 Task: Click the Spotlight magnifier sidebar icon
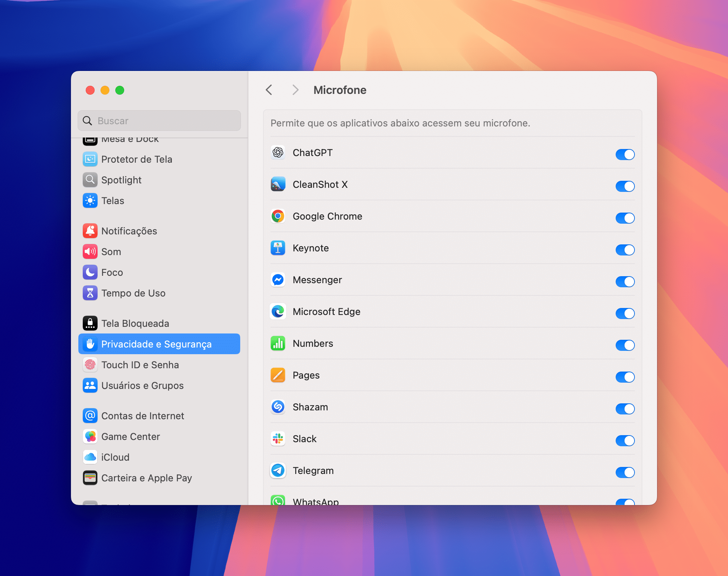(x=90, y=180)
